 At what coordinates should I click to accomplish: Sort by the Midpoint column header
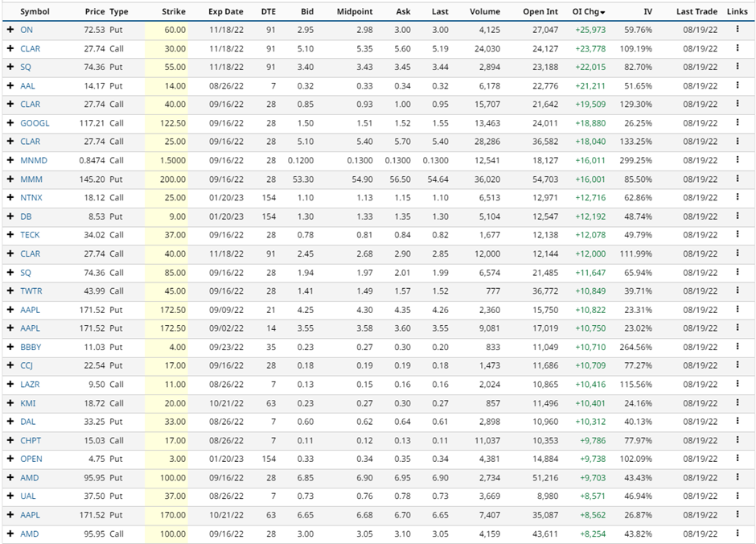point(355,11)
